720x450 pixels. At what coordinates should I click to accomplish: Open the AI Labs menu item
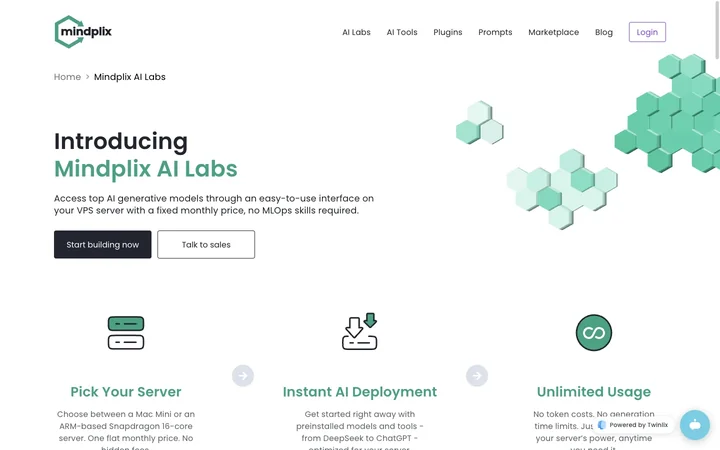[356, 32]
